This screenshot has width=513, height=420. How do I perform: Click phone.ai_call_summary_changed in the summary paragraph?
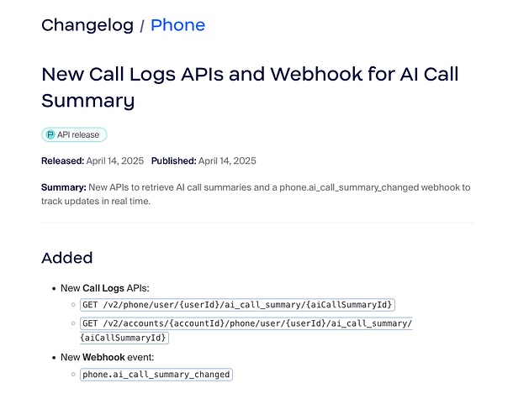pyautogui.click(x=349, y=187)
